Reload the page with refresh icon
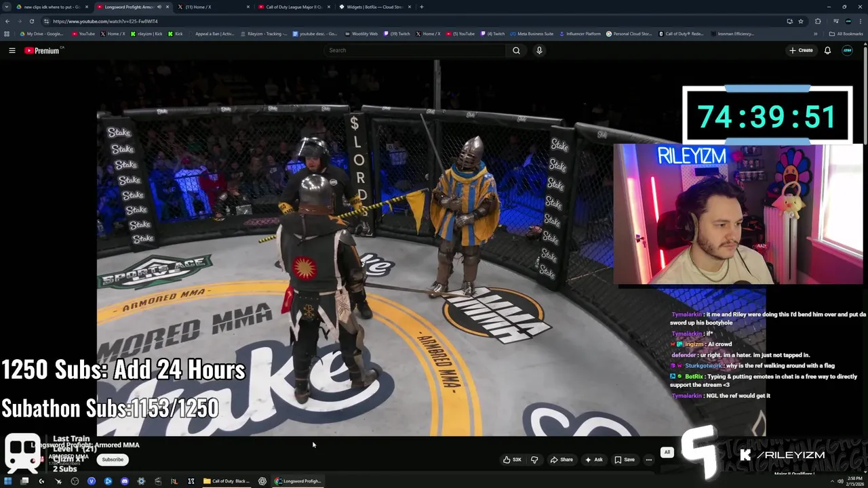The height and width of the screenshot is (488, 868). (x=31, y=21)
